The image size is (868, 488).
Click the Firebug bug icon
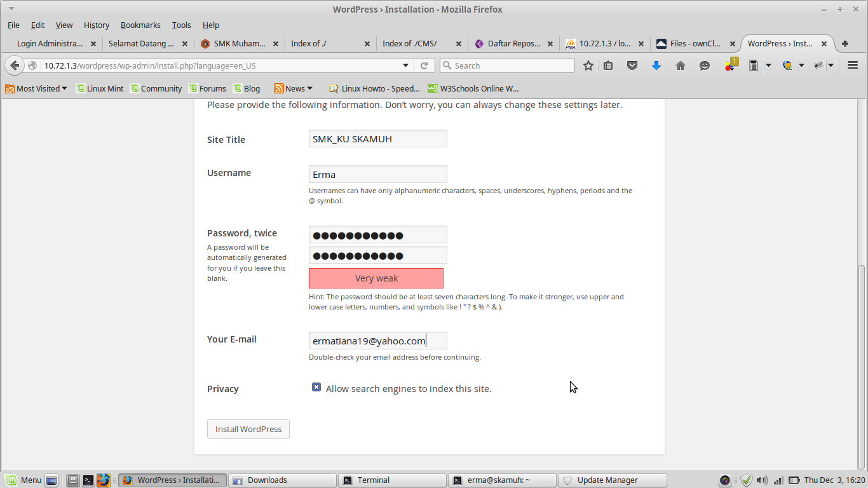click(818, 65)
